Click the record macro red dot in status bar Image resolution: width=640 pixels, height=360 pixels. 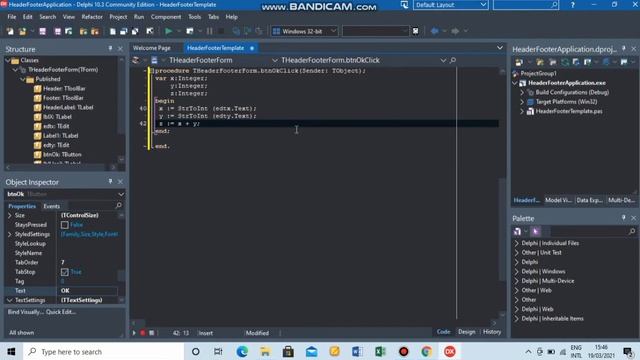pos(142,333)
